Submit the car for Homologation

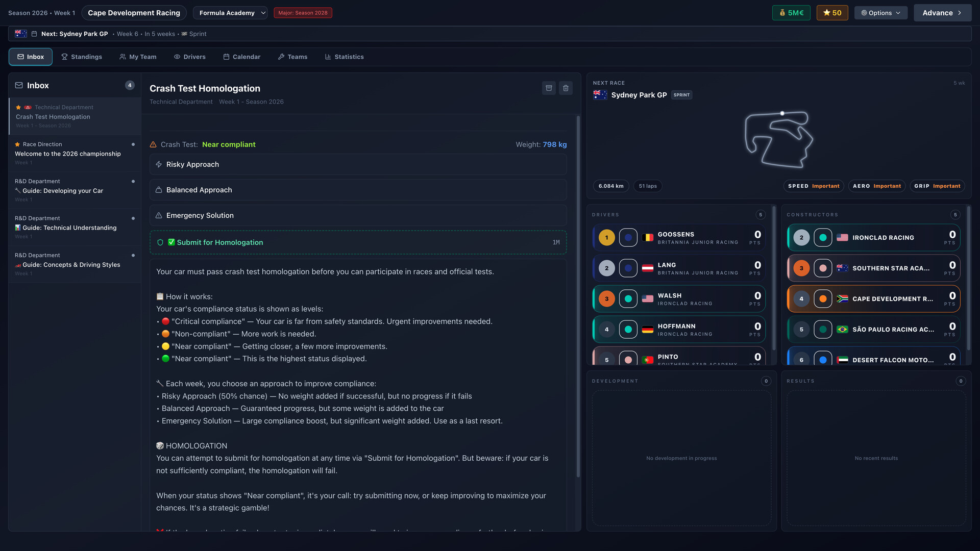coord(219,242)
